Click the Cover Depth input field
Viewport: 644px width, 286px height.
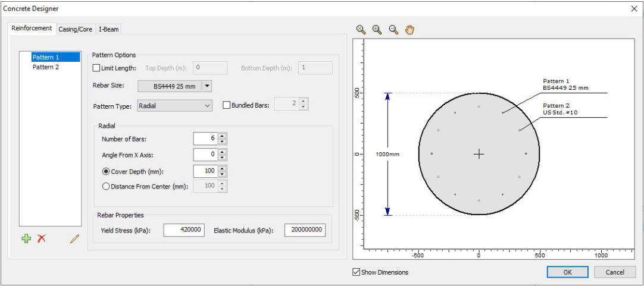coord(205,171)
